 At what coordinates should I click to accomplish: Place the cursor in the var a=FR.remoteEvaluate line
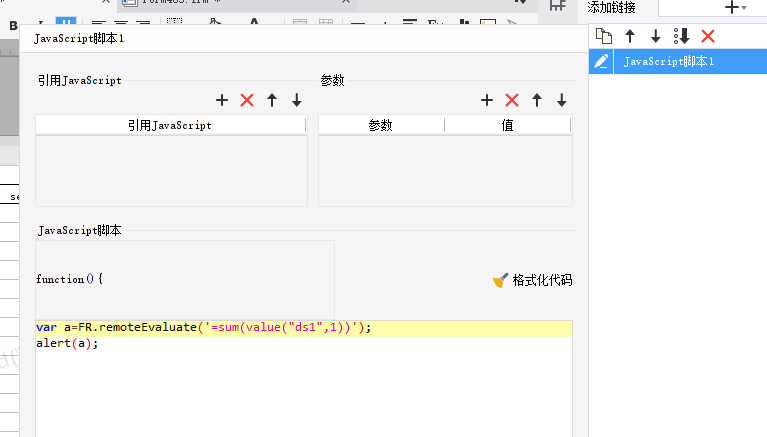tap(303, 328)
